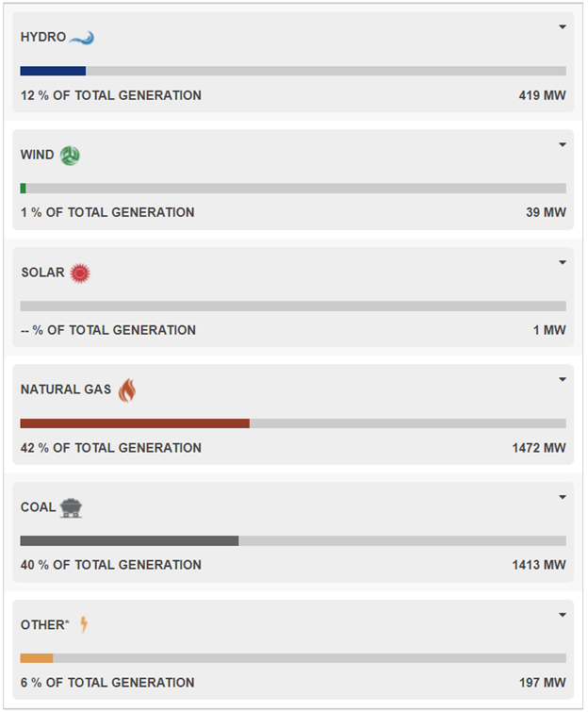Click the red Natural Gas generation bar
The image size is (588, 712).
pos(135,423)
